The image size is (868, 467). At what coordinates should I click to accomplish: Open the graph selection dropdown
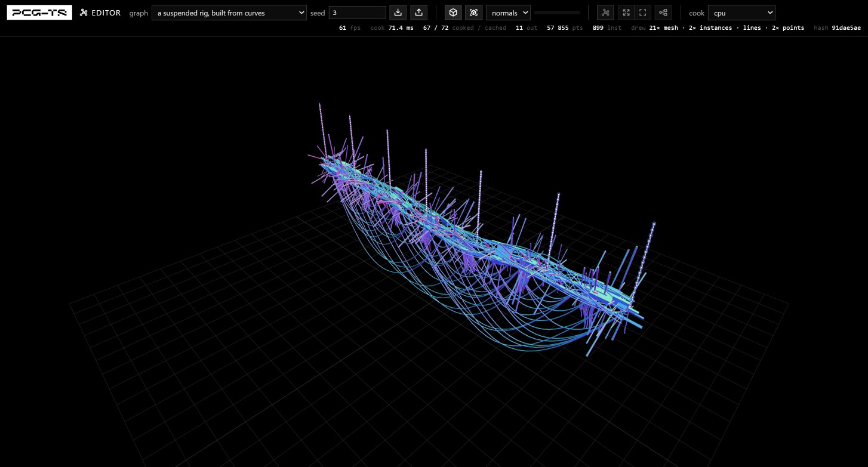coord(229,13)
